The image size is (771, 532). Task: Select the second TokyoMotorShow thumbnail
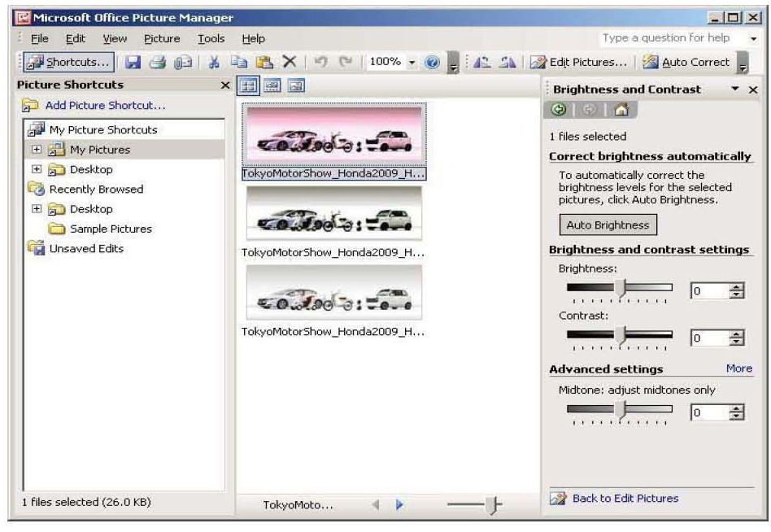click(x=334, y=214)
